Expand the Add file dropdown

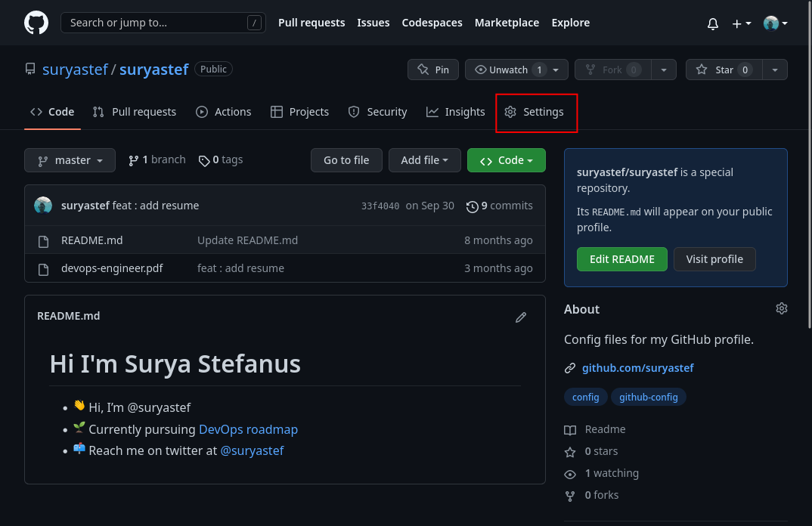(425, 160)
